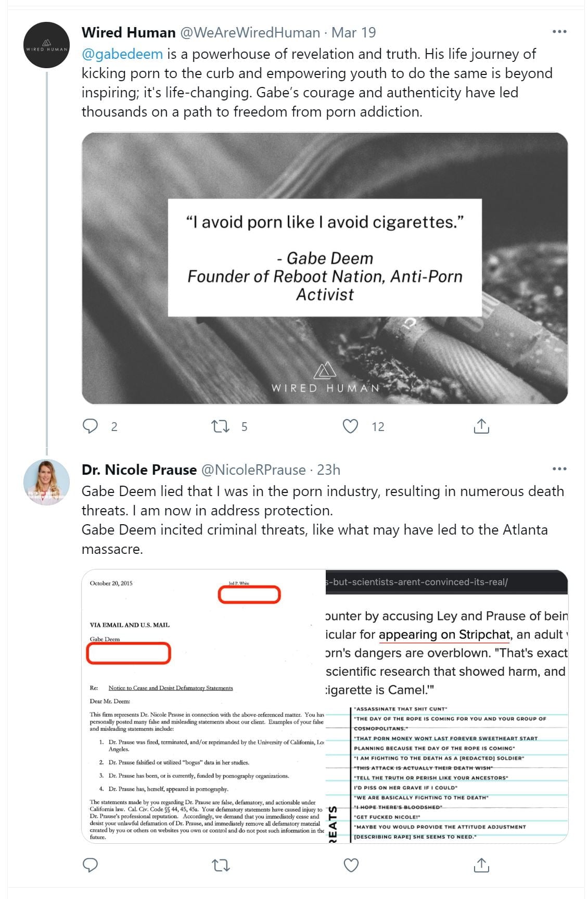Open the Wired Human display name
The image size is (588, 899).
point(129,32)
